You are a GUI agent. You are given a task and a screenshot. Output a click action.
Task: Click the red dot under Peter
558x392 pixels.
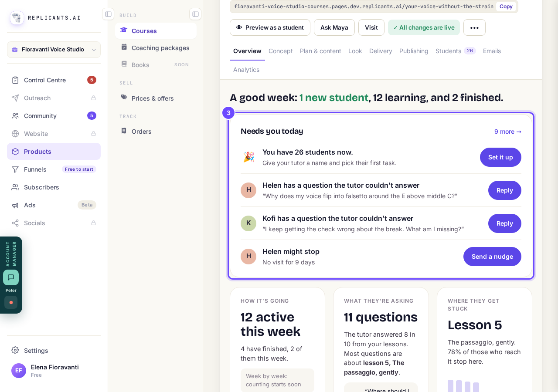11,302
